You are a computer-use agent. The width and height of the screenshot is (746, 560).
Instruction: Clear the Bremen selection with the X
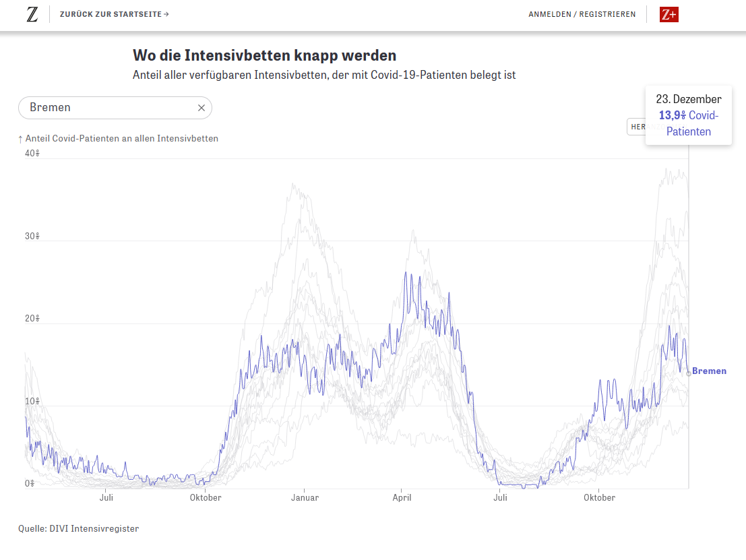click(x=201, y=108)
